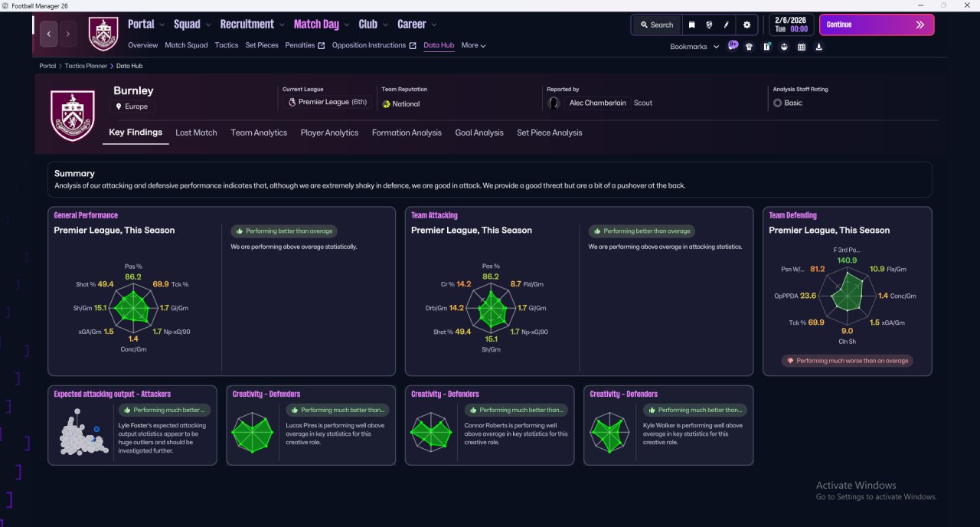Switch to the Team Analytics tab
Image resolution: width=980 pixels, height=527 pixels.
click(x=259, y=133)
